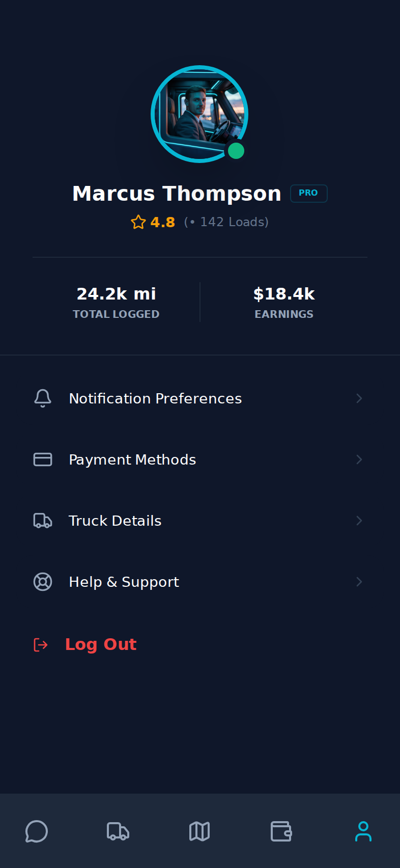Expand Truck Details chevron
Image resolution: width=400 pixels, height=868 pixels.
coord(359,521)
